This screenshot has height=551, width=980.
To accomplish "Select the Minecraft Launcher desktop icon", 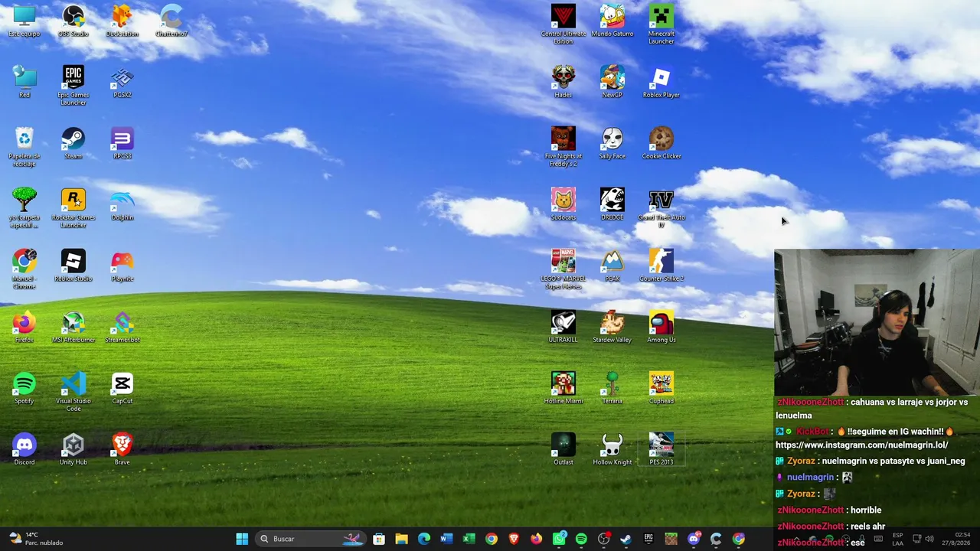I will [x=661, y=24].
